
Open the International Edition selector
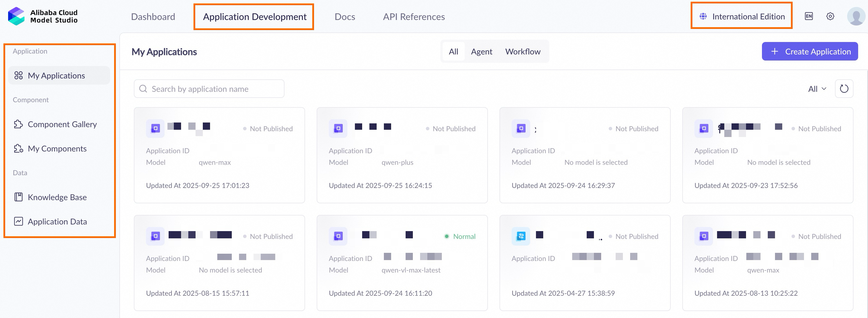click(x=741, y=16)
